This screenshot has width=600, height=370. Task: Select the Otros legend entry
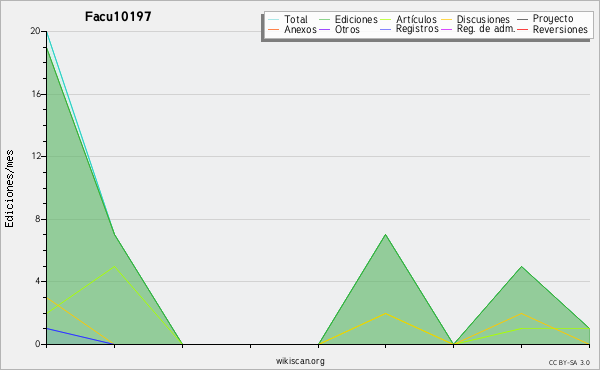tap(347, 29)
